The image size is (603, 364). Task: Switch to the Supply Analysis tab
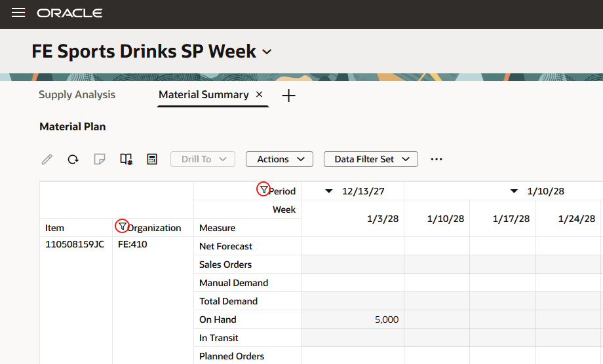pyautogui.click(x=77, y=94)
